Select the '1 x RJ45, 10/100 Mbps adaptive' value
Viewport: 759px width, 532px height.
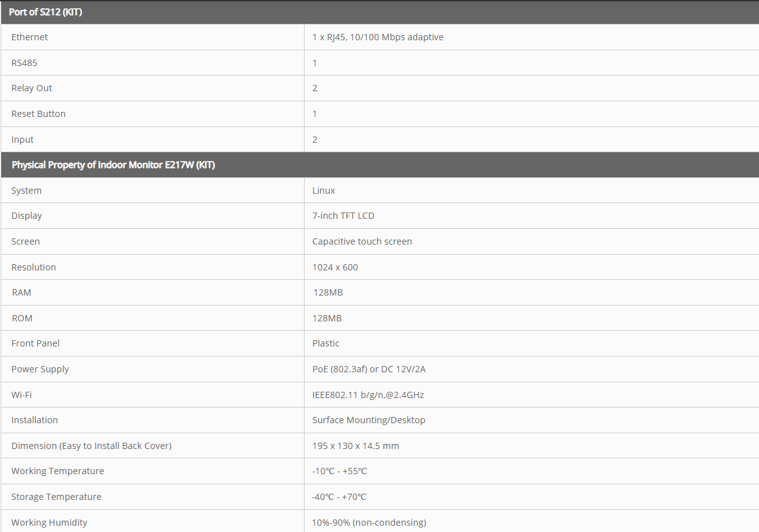click(378, 37)
